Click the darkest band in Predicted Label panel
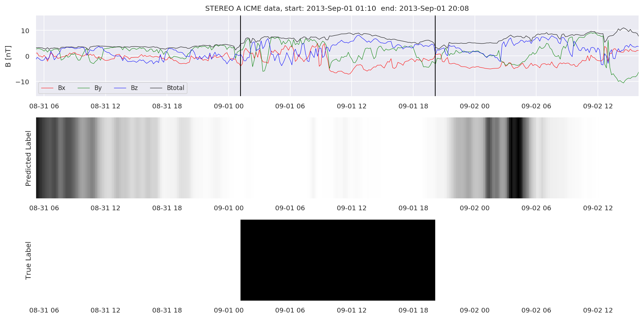 [516, 158]
